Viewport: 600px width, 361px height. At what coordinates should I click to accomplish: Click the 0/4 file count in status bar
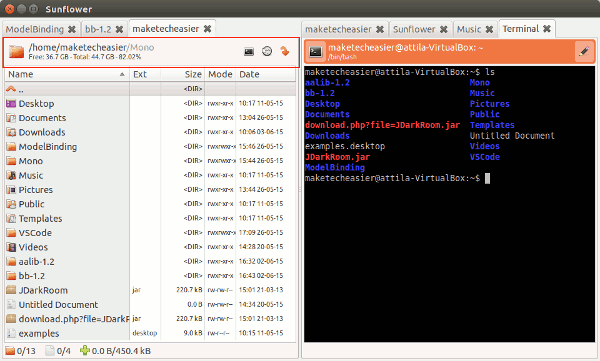[58, 351]
